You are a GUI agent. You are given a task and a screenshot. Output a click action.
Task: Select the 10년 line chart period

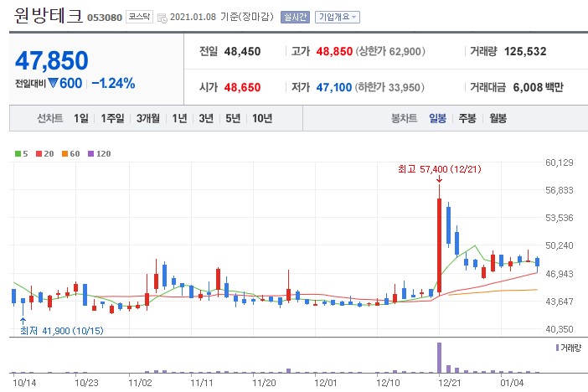pos(262,119)
